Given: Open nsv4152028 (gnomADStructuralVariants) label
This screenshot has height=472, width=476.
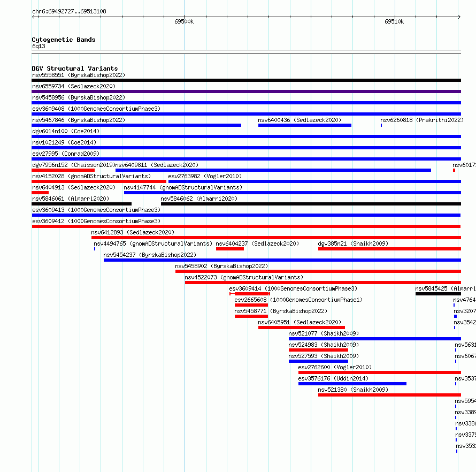Looking at the screenshot, I should pyautogui.click(x=91, y=176).
